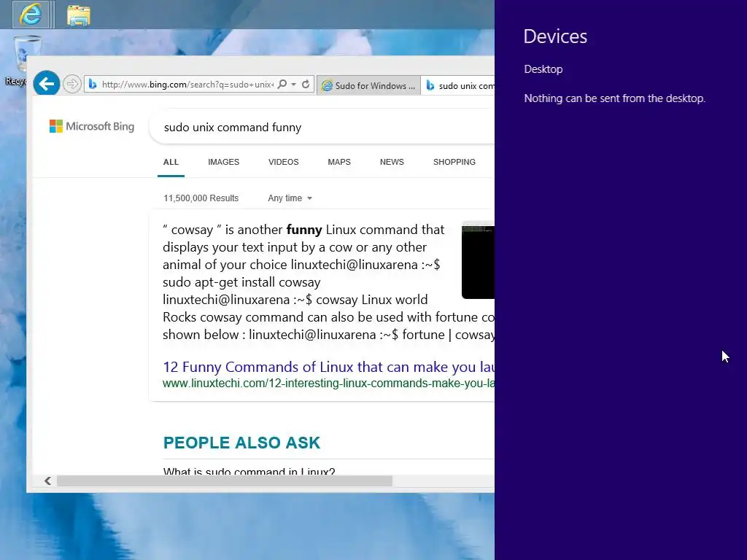Open File Explorer from the taskbar
The height and width of the screenshot is (560, 747).
79,15
